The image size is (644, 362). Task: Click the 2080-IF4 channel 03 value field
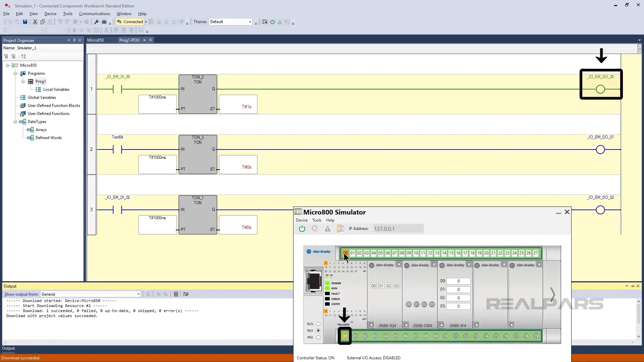458,306
